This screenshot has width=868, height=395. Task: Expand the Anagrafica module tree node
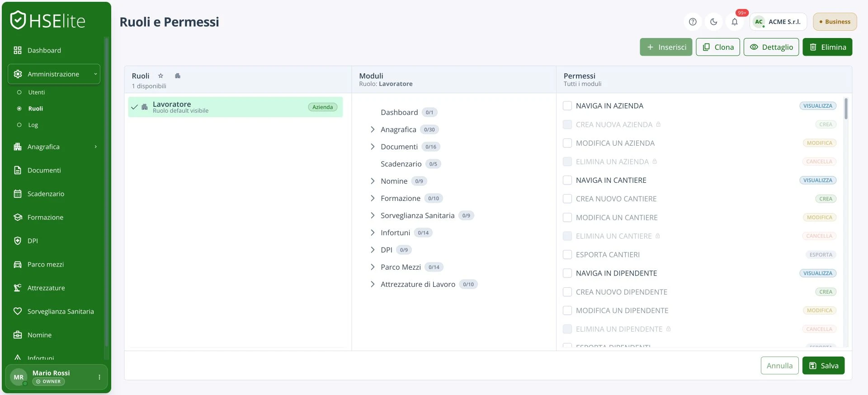click(373, 129)
